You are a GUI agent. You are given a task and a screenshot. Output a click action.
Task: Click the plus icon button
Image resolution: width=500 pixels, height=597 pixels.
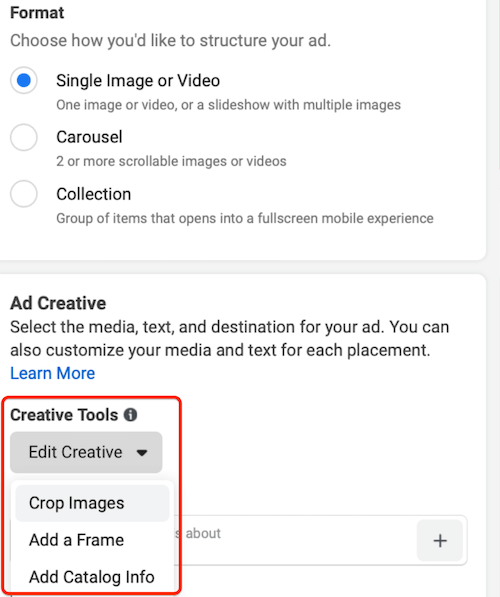440,541
